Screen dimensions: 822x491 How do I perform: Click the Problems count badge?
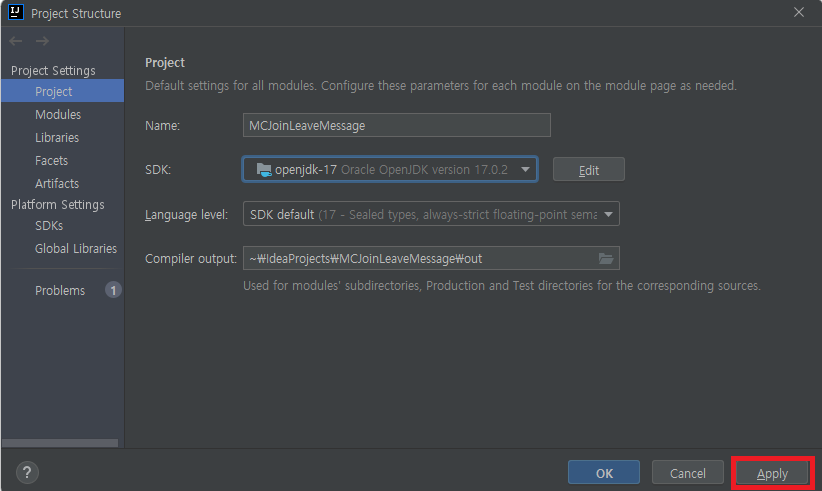point(113,290)
